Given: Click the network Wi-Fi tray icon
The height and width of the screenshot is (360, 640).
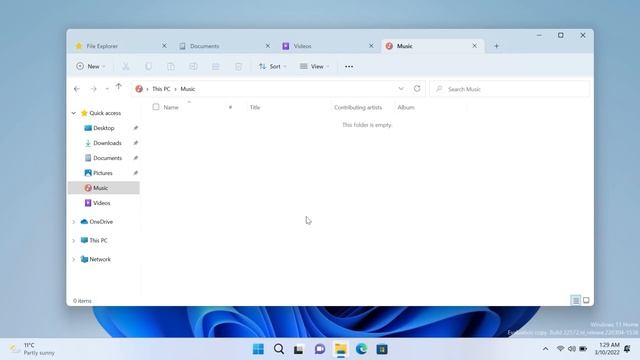Looking at the screenshot, I should pos(560,349).
